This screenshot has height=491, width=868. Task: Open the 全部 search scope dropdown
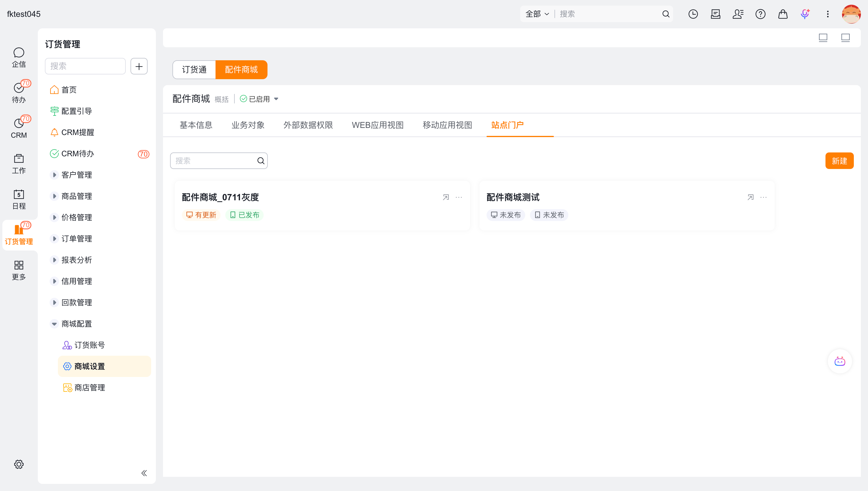(x=537, y=14)
